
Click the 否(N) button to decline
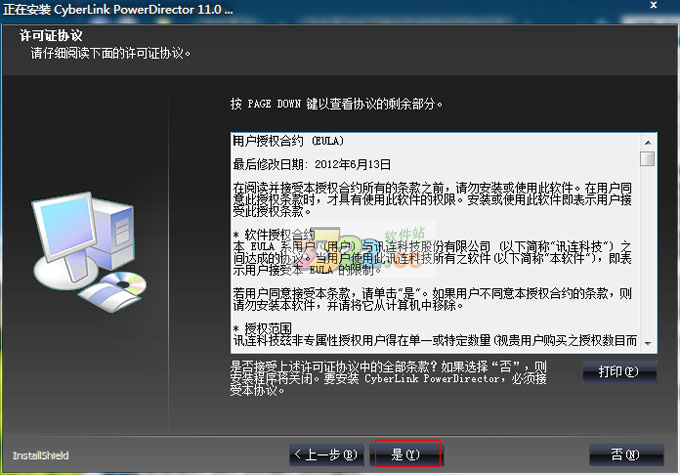[626, 454]
